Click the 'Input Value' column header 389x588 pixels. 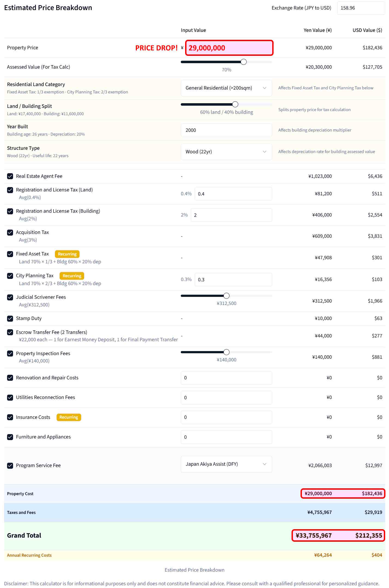click(x=193, y=30)
